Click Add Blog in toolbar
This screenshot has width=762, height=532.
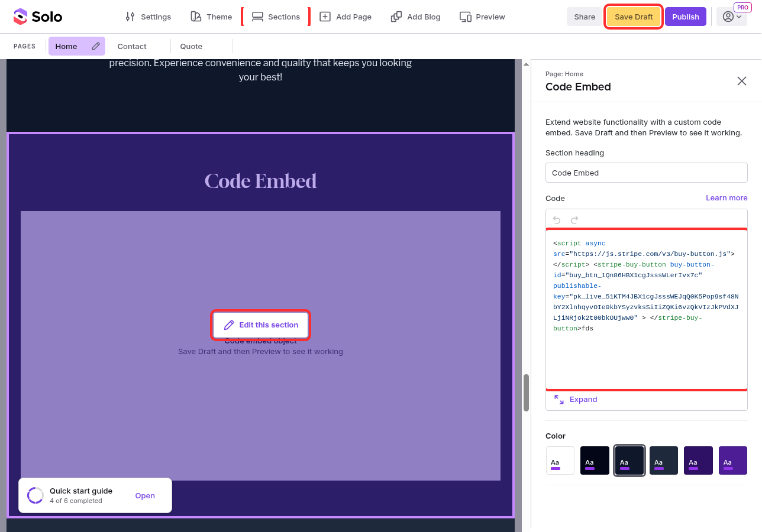(x=416, y=17)
